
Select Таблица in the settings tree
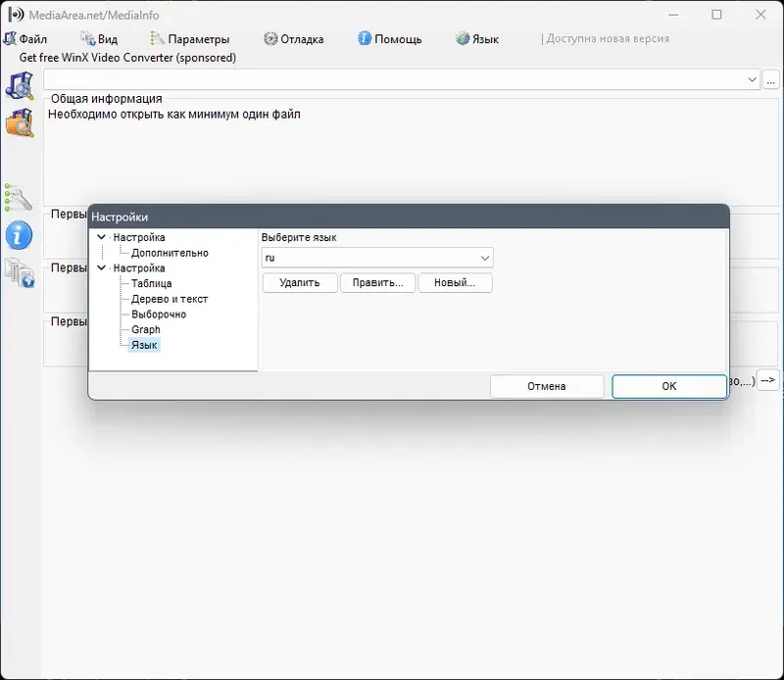tap(152, 283)
